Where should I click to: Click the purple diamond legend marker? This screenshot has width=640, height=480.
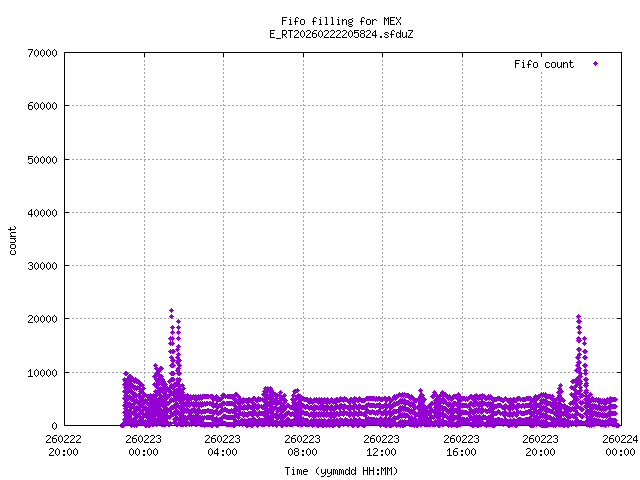pyautogui.click(x=595, y=64)
